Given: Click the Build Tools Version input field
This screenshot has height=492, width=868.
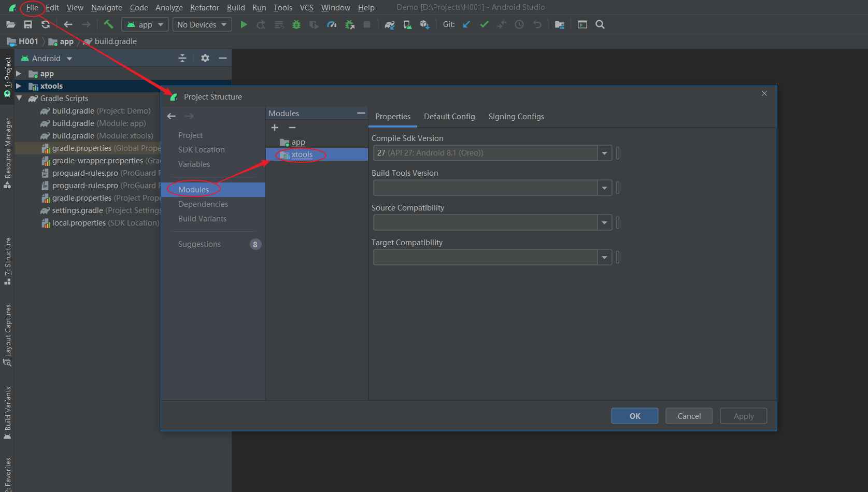Looking at the screenshot, I should (x=486, y=188).
